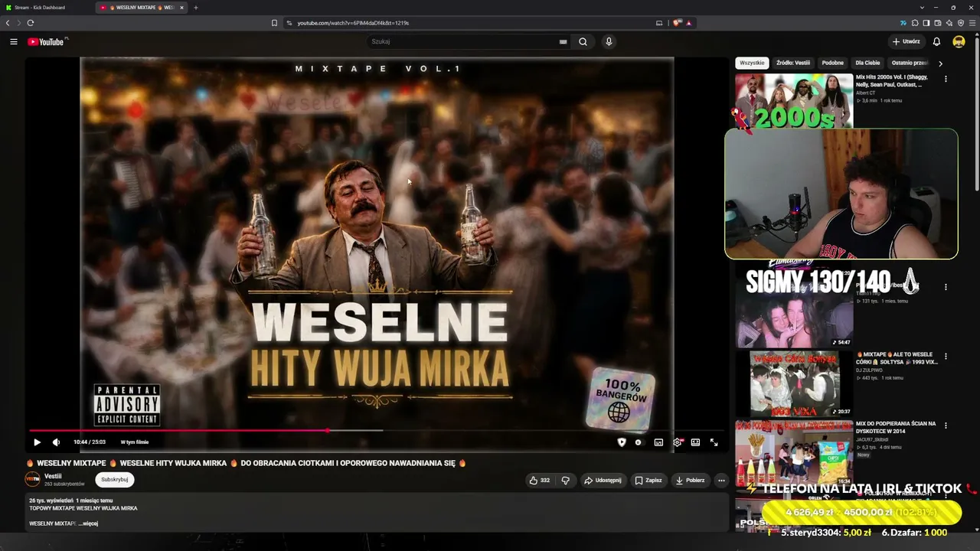Open options for Mix Hits 2000s video

pyautogui.click(x=946, y=79)
